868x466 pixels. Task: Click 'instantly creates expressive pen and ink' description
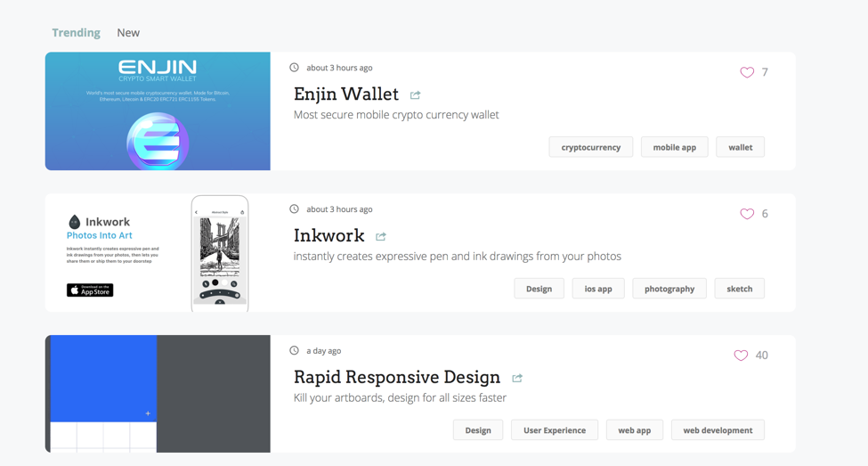pyautogui.click(x=458, y=256)
